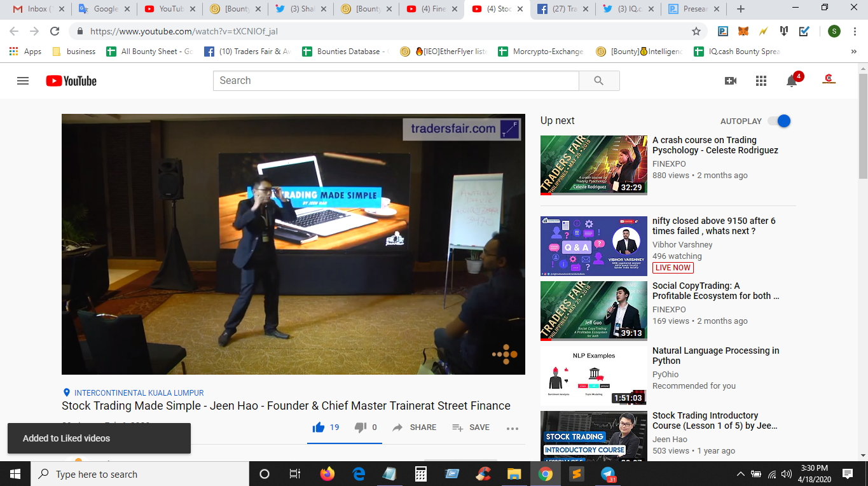Open the [IEO]EtherFlyer bookmark
The width and height of the screenshot is (868, 486).
[444, 52]
